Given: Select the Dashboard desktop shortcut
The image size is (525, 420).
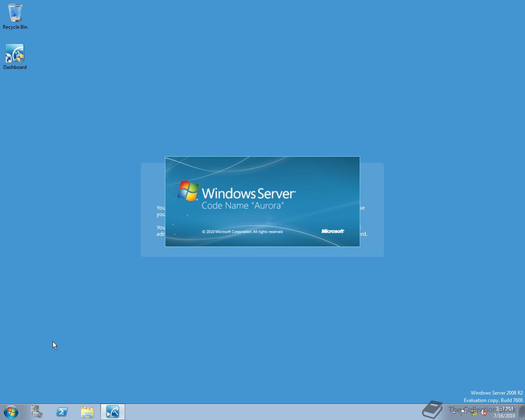Looking at the screenshot, I should 15,57.
